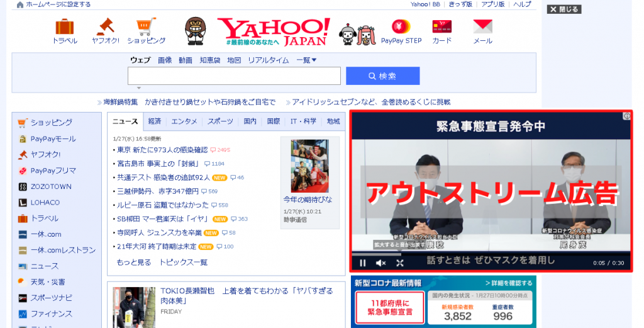Open headline ルビー原石 盗難ではなかった
The image size is (644, 328).
click(x=163, y=205)
